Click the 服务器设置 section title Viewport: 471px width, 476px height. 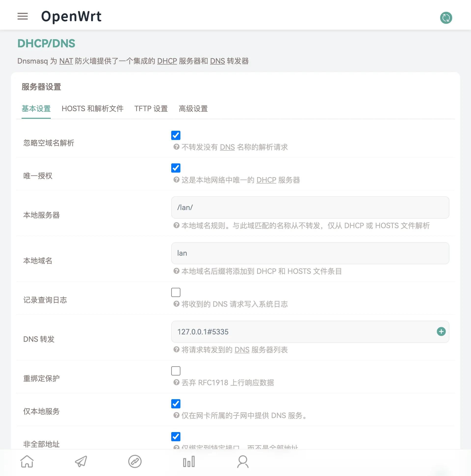tap(41, 87)
